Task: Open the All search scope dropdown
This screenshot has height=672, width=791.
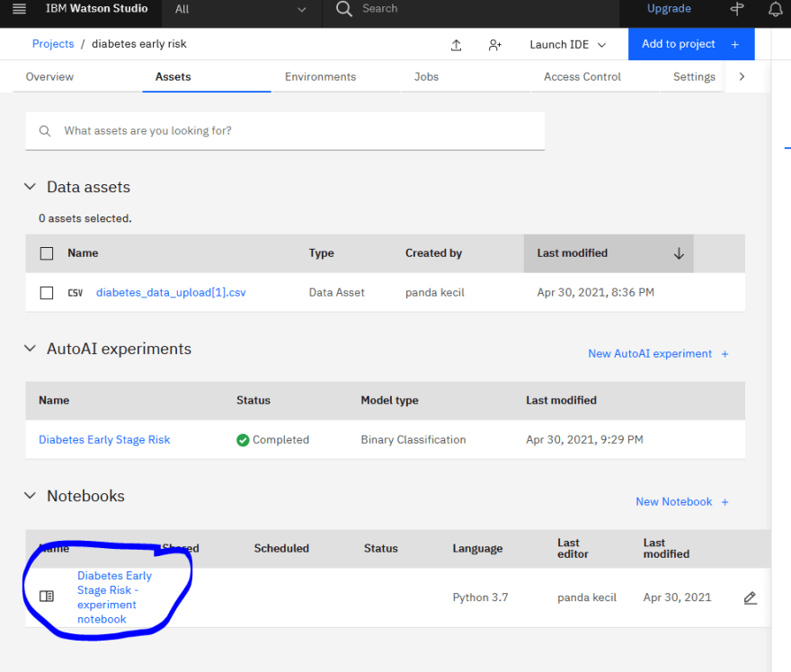Action: pos(241,9)
